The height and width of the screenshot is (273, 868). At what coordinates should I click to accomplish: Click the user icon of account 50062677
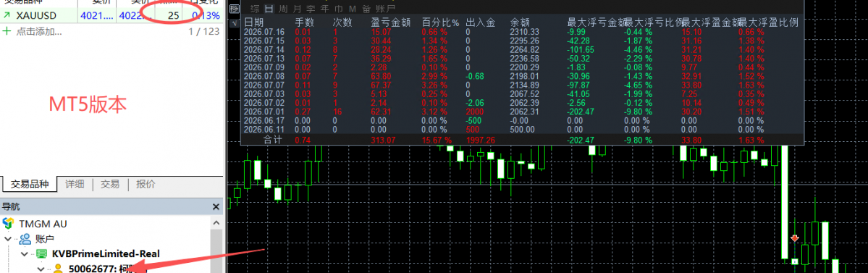[x=58, y=269]
